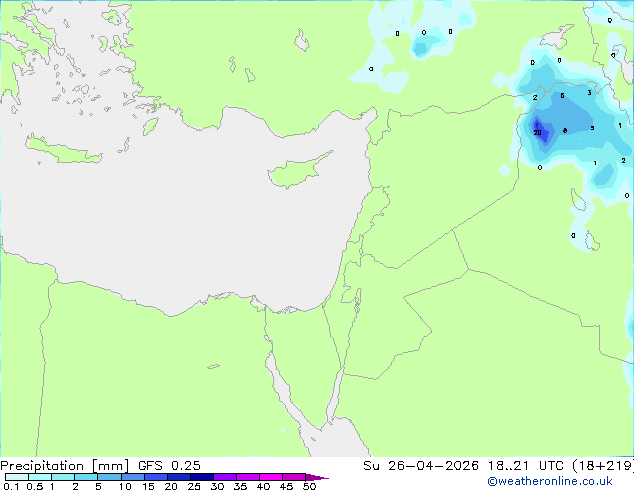Click the '15' legend scale label
This screenshot has width=634, height=490.
coord(148,486)
